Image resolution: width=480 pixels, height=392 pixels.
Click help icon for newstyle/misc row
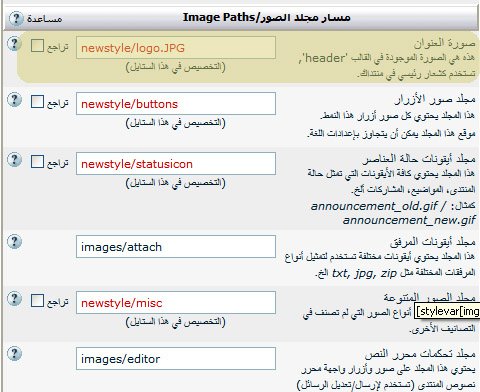pos(14,298)
